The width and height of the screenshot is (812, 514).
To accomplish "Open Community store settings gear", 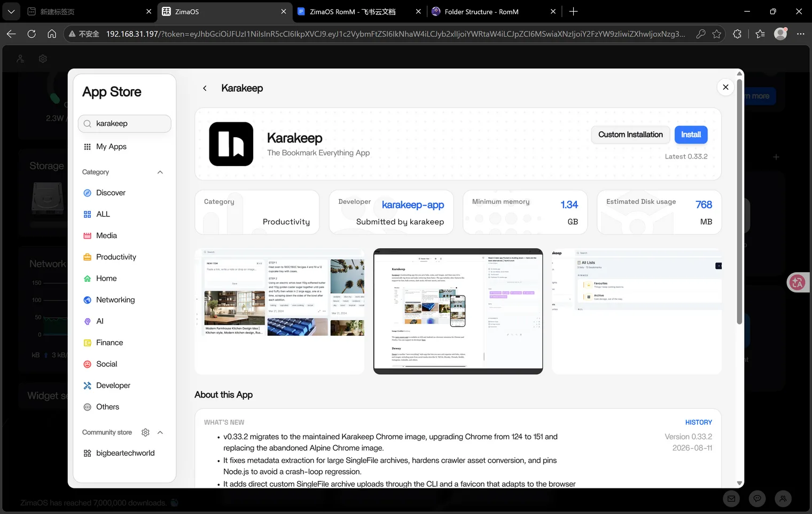I will click(145, 432).
